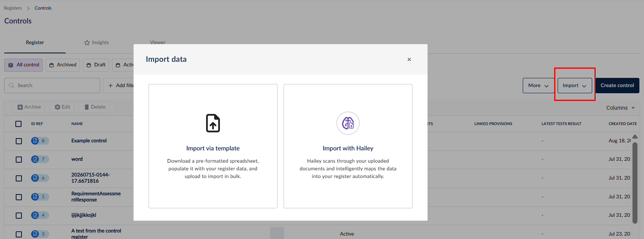This screenshot has width=644, height=239.
Task: Click the star icon beside Insights
Action: tap(87, 43)
